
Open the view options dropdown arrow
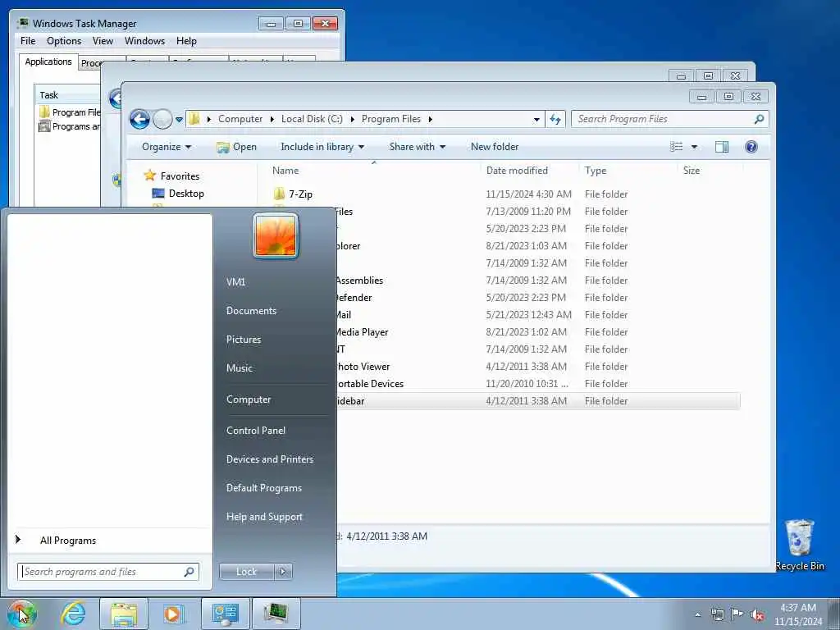(694, 147)
